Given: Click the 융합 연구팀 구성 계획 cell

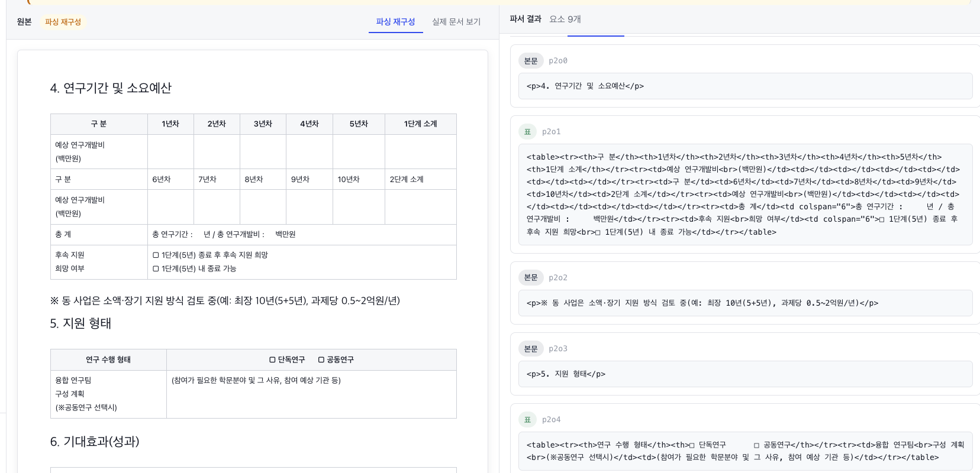Looking at the screenshot, I should [108, 394].
